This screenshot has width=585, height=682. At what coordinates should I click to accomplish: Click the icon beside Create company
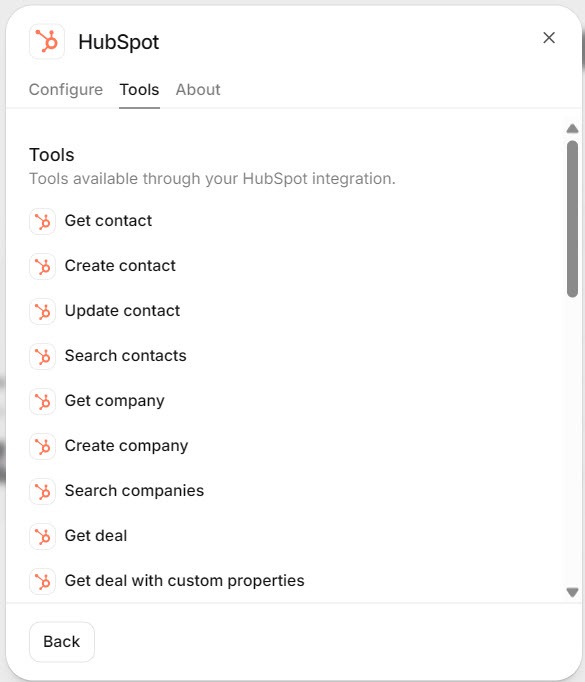pos(43,446)
